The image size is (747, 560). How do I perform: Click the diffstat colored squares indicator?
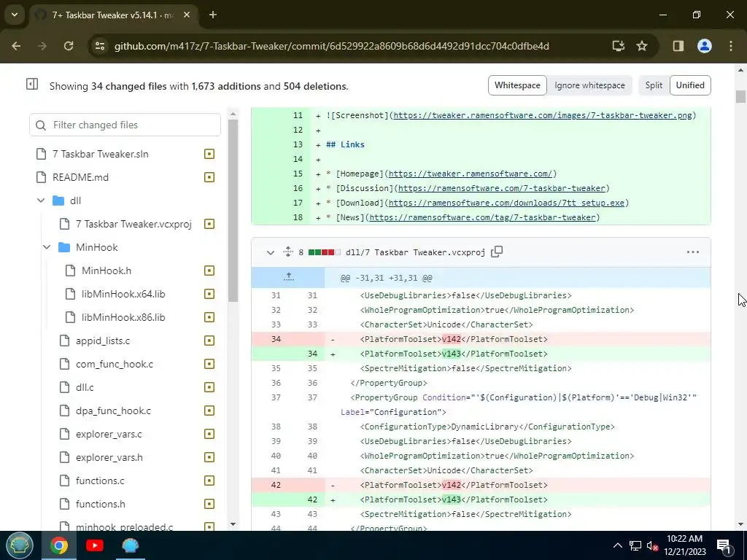coord(325,252)
